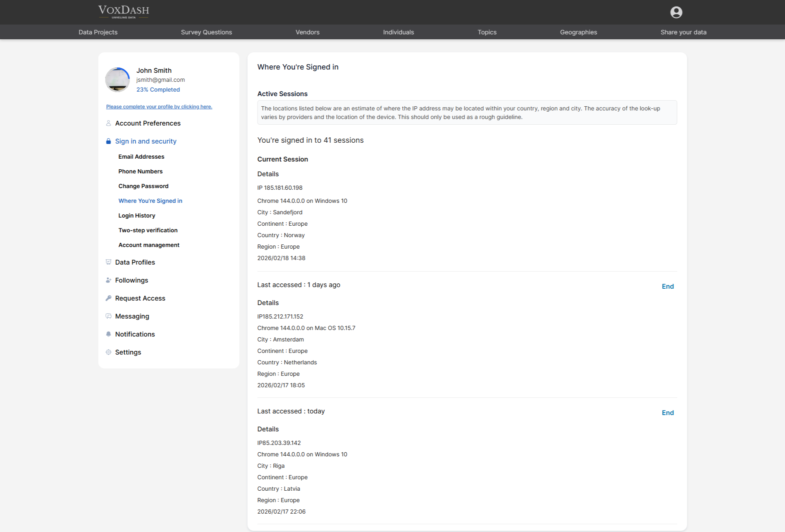Screen dimensions: 785x532
Task: End the Riga session
Action: click(x=667, y=413)
